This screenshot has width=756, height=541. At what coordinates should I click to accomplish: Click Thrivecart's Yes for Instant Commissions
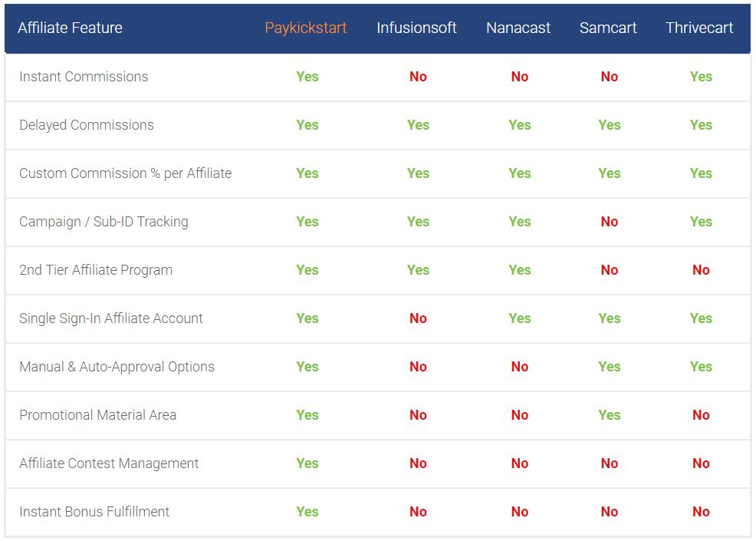[x=701, y=77]
